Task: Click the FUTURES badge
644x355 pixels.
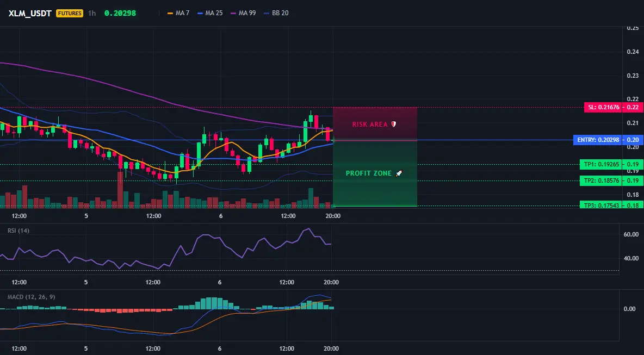Action: point(70,13)
